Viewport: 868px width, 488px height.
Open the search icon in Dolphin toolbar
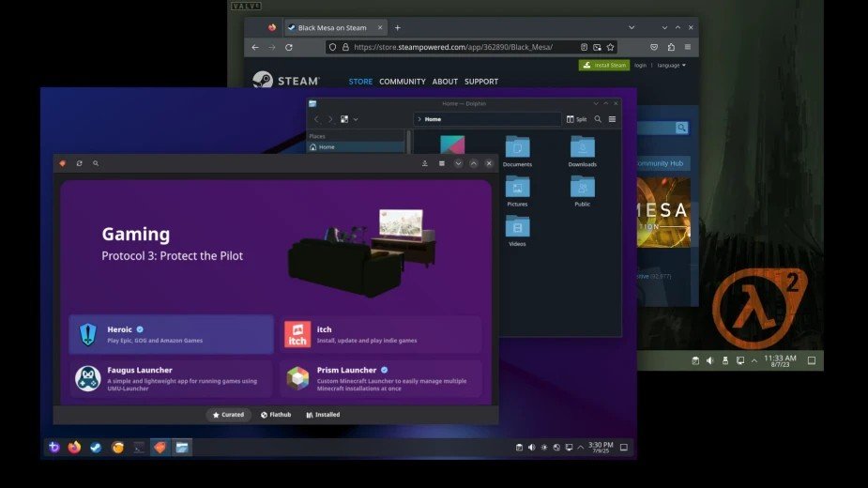tap(598, 119)
